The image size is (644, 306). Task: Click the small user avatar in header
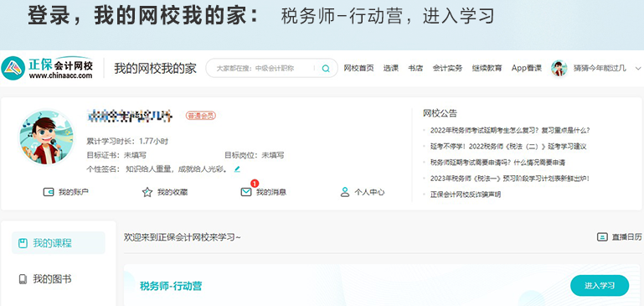pos(559,68)
